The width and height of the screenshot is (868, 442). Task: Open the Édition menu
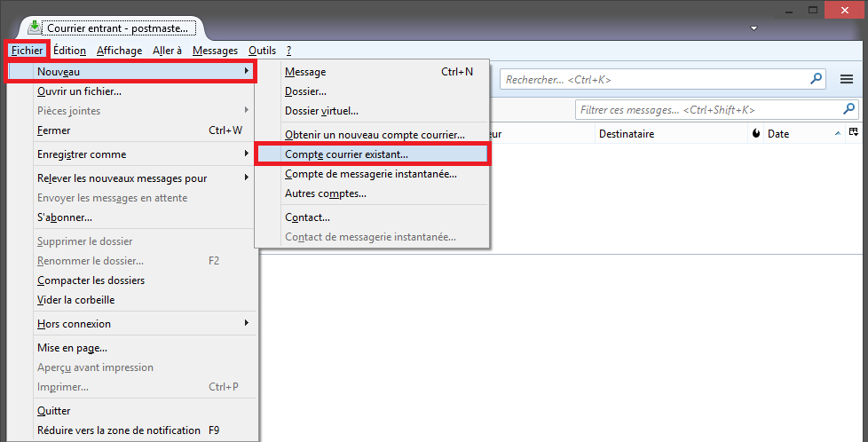point(70,51)
